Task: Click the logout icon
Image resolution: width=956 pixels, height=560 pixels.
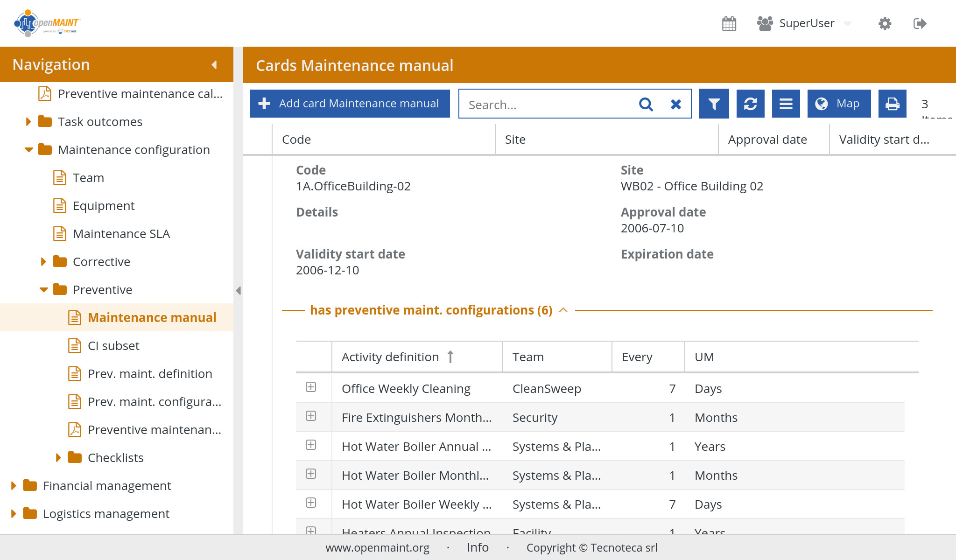Action: (x=920, y=23)
